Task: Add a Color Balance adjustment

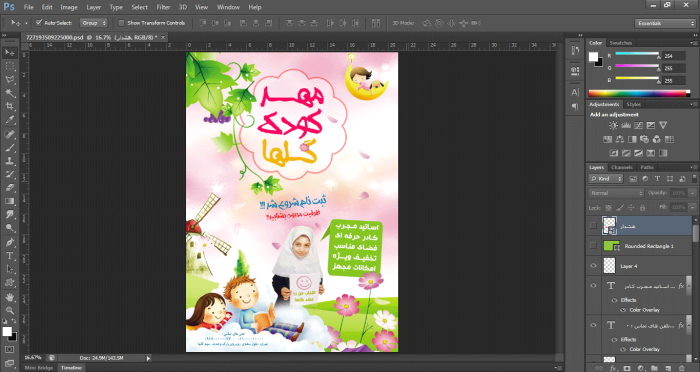Action: [620, 139]
